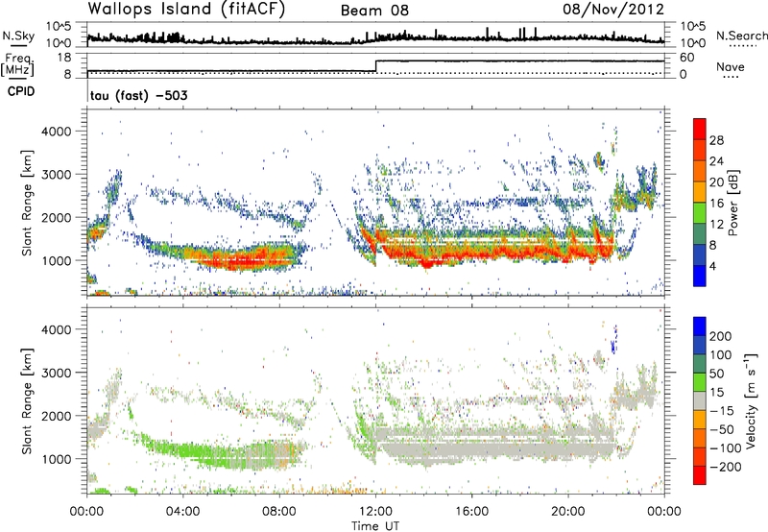Pick the red bottom segment of the Velocity color bar
Image resolution: width=768 pixels, height=532 pixels.
pos(700,475)
